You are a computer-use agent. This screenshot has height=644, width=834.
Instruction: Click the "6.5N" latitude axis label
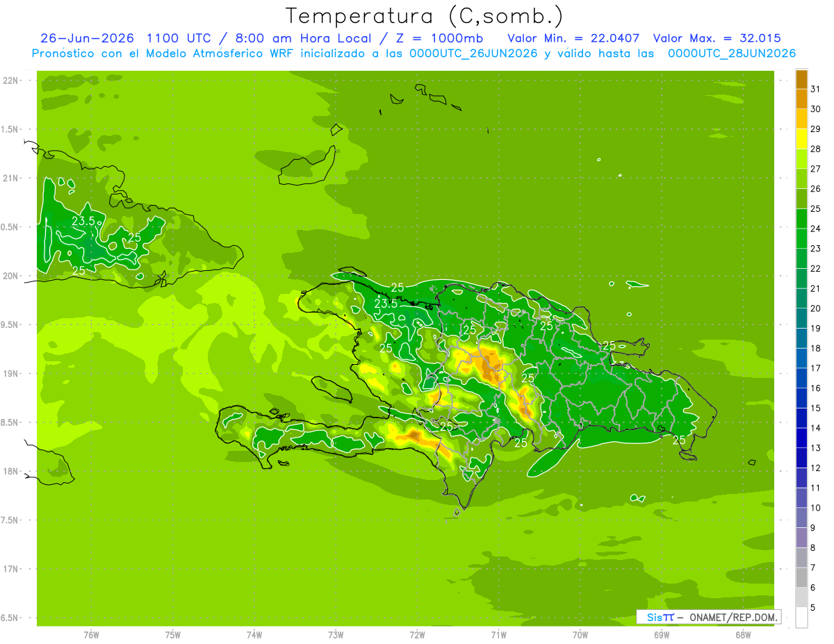10,618
